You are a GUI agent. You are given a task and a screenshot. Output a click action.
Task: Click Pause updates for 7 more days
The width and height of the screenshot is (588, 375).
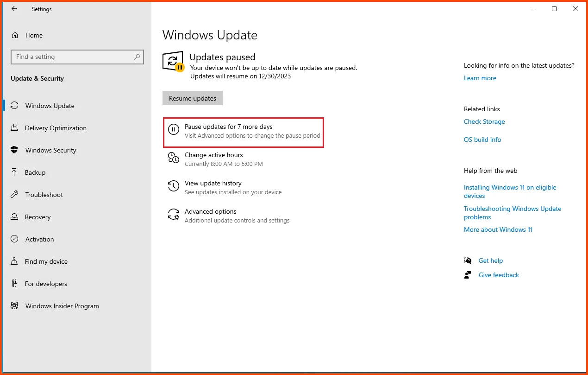[x=244, y=133]
